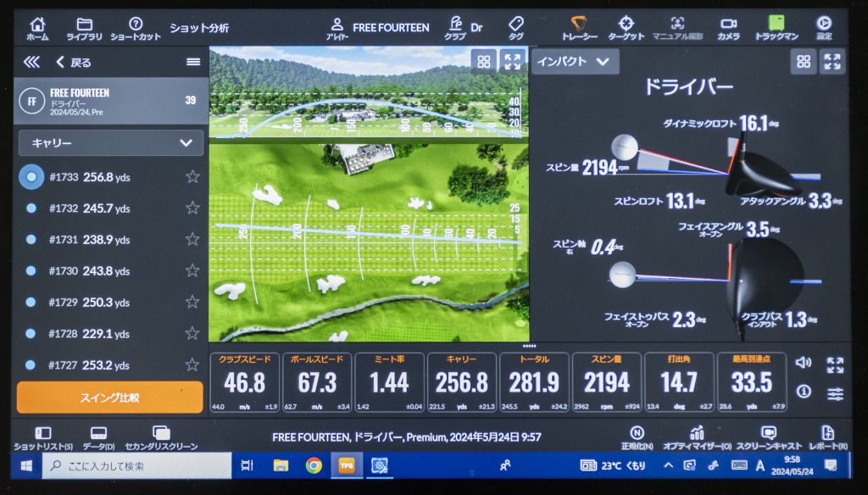Open the Camera (カメラ) icon
868x495 pixels.
coord(728,28)
